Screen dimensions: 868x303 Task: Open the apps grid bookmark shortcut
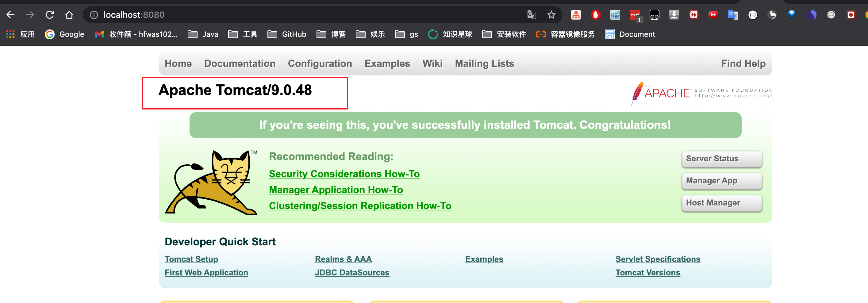(x=21, y=34)
